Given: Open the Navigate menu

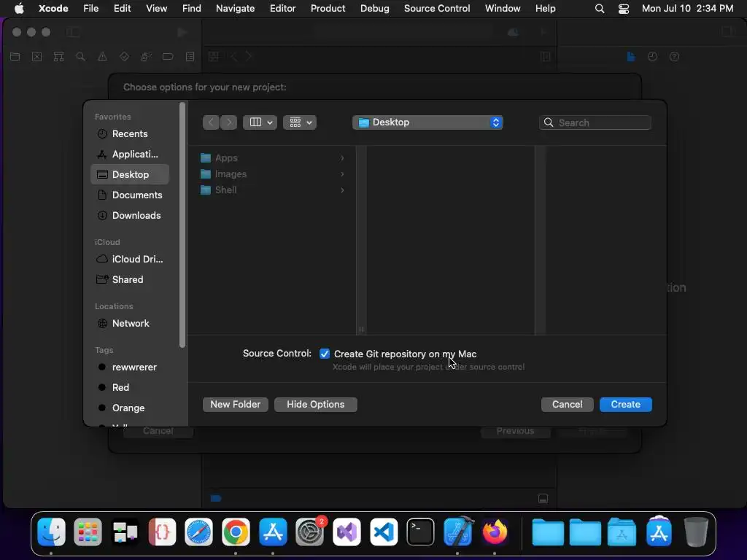Looking at the screenshot, I should click(236, 8).
